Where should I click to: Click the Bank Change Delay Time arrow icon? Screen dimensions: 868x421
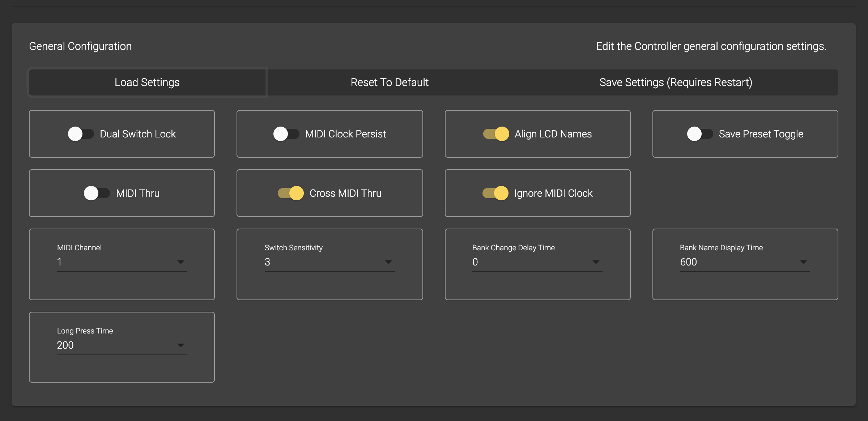click(x=596, y=262)
